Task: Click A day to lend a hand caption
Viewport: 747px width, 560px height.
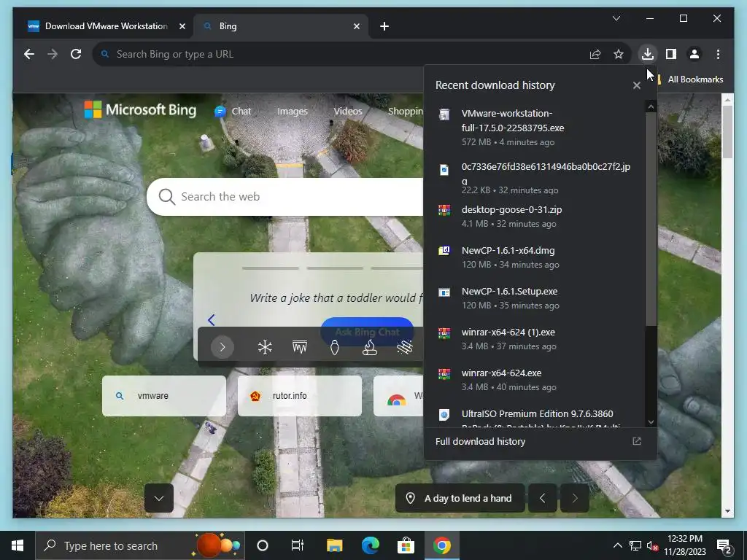Action: coord(460,498)
